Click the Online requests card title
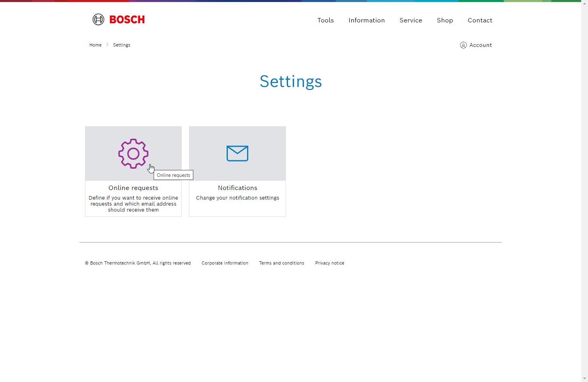 133,188
